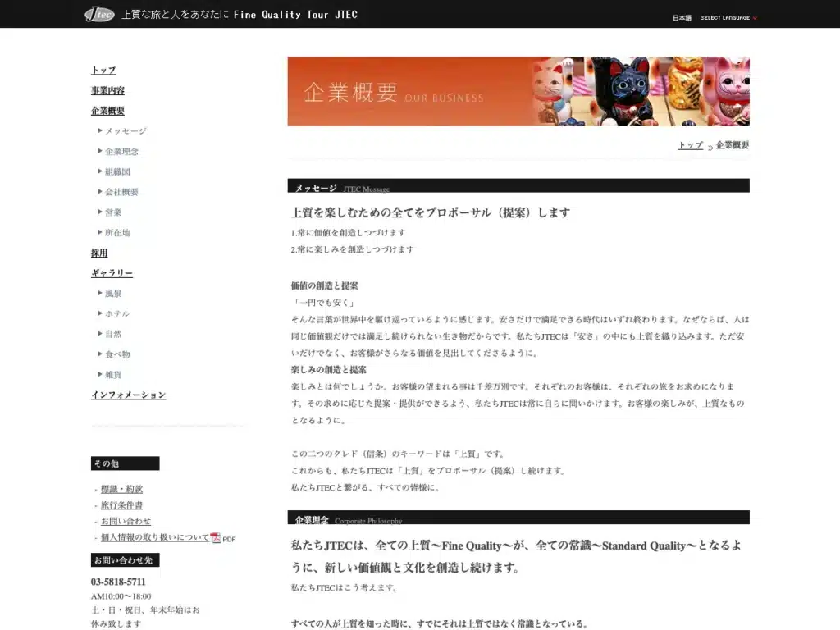
Task: Open ギャラリー in the sidebar menu
Action: coord(112,273)
